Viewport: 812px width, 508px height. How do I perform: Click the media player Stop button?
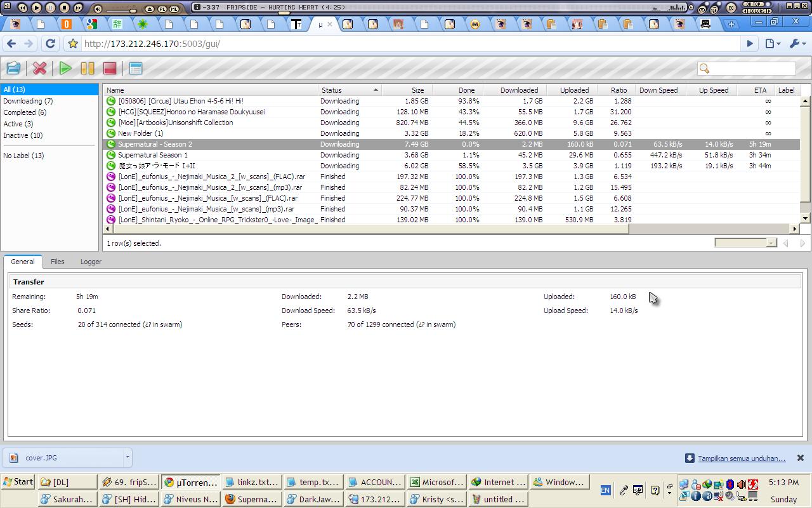tap(64, 8)
